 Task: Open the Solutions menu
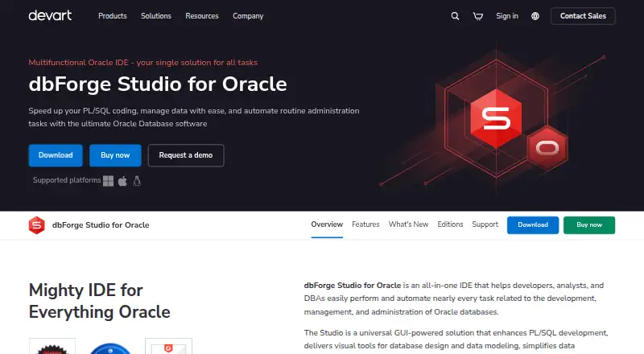click(x=156, y=16)
